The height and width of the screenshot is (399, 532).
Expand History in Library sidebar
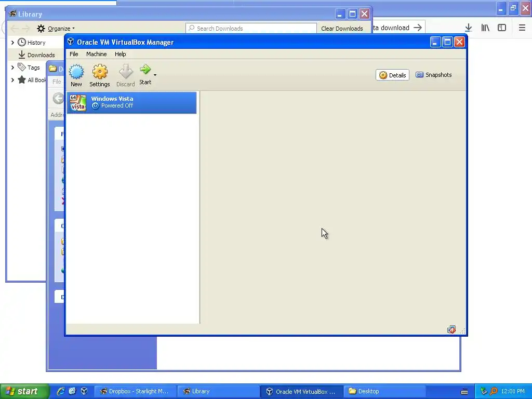12,43
